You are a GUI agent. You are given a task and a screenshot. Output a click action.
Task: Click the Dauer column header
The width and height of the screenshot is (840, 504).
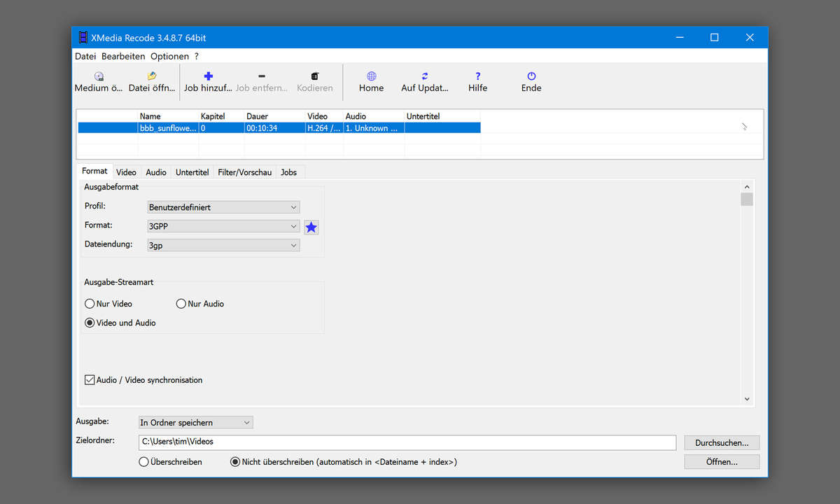[274, 116]
